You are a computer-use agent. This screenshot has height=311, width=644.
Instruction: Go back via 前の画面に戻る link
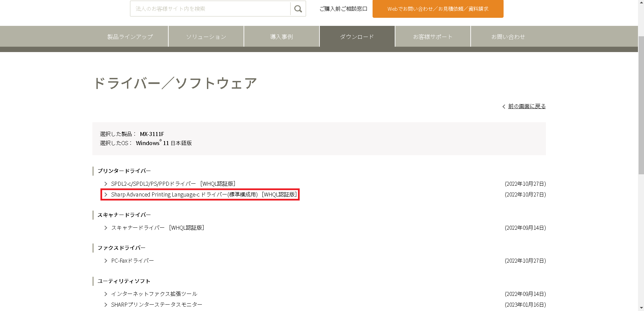(x=527, y=106)
